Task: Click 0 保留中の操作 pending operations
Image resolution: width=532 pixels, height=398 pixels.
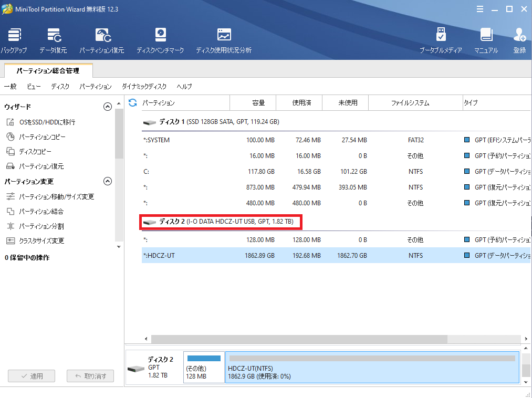Action: [x=27, y=258]
